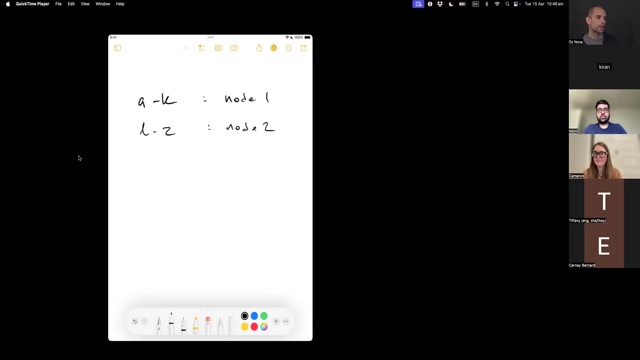This screenshot has width=640, height=360.
Task: Toggle the Notes sidebar panel icon
Action: click(118, 48)
